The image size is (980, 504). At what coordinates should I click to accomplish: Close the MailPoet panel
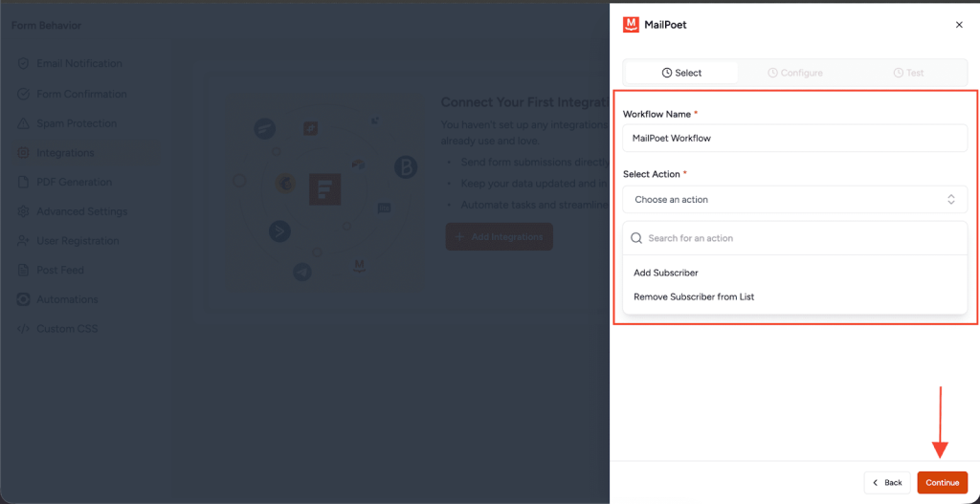pos(959,25)
